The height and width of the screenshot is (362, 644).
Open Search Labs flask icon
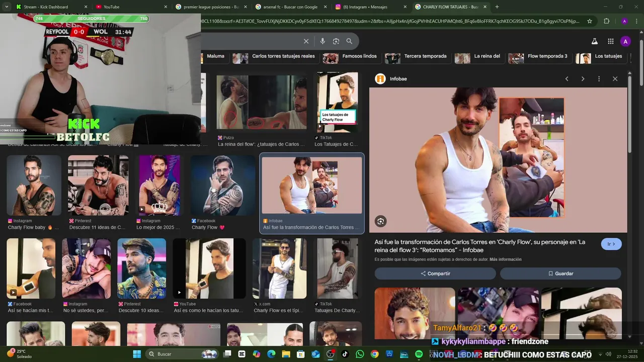594,41
